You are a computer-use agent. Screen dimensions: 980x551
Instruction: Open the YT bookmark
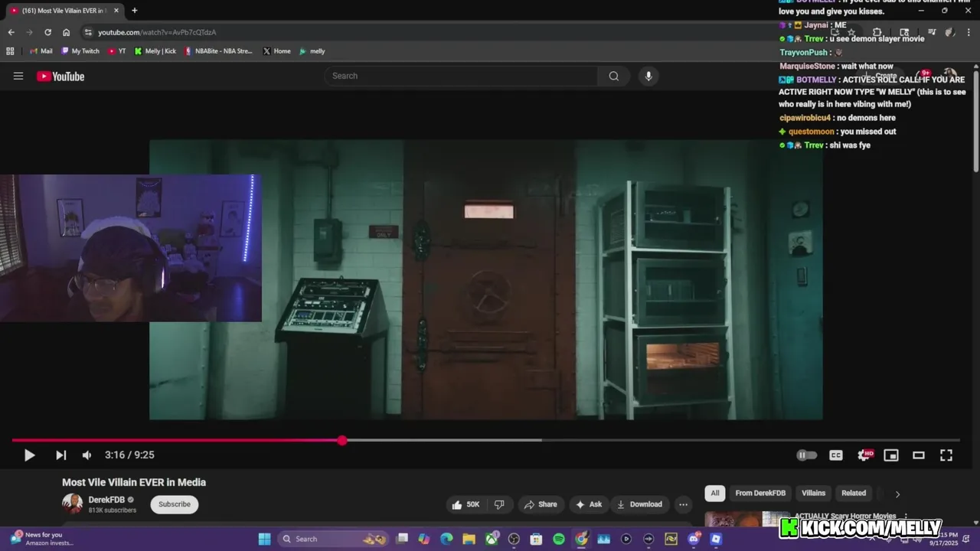(116, 51)
